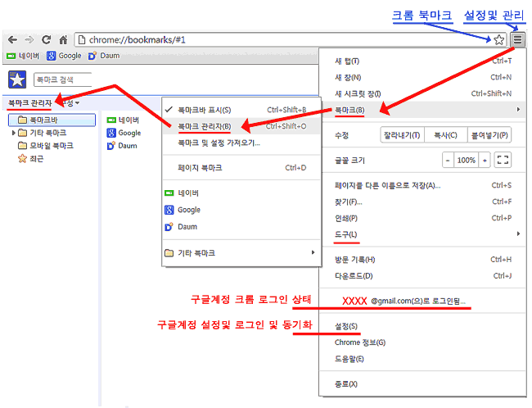Select the 북마크바 folder in tree
The image size is (532, 408).
pyautogui.click(x=52, y=120)
